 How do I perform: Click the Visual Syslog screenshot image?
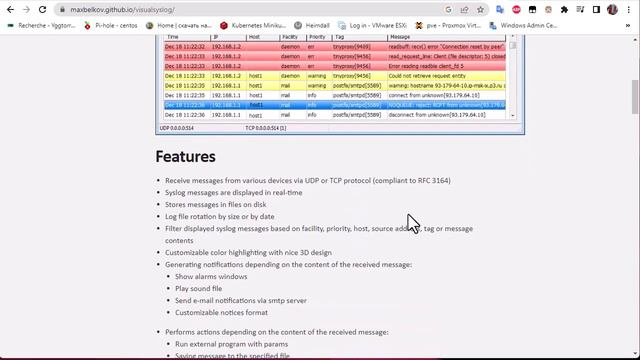340,85
